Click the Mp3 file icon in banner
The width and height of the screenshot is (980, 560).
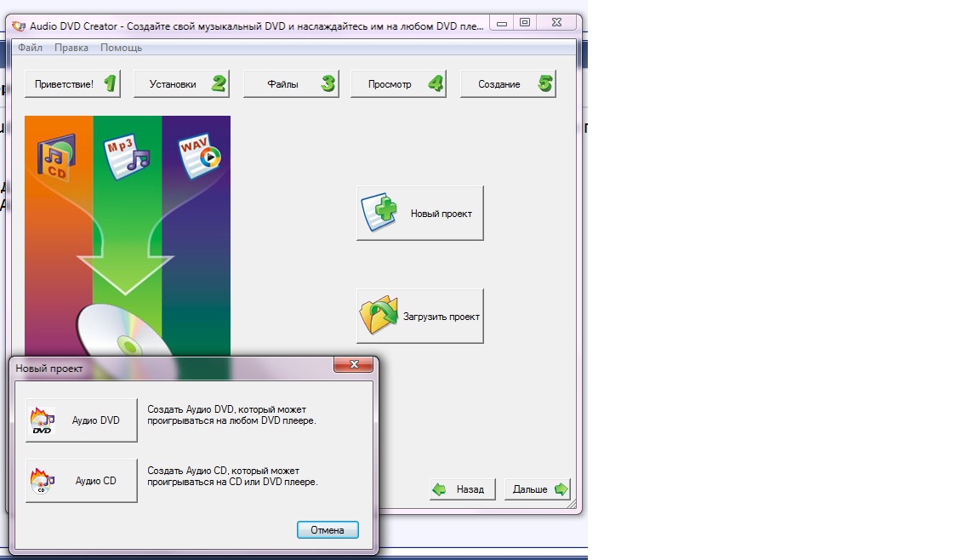(125, 157)
